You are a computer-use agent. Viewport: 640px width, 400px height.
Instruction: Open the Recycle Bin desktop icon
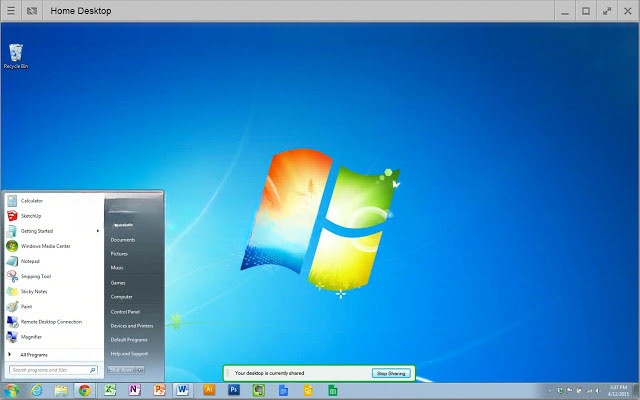tap(16, 56)
